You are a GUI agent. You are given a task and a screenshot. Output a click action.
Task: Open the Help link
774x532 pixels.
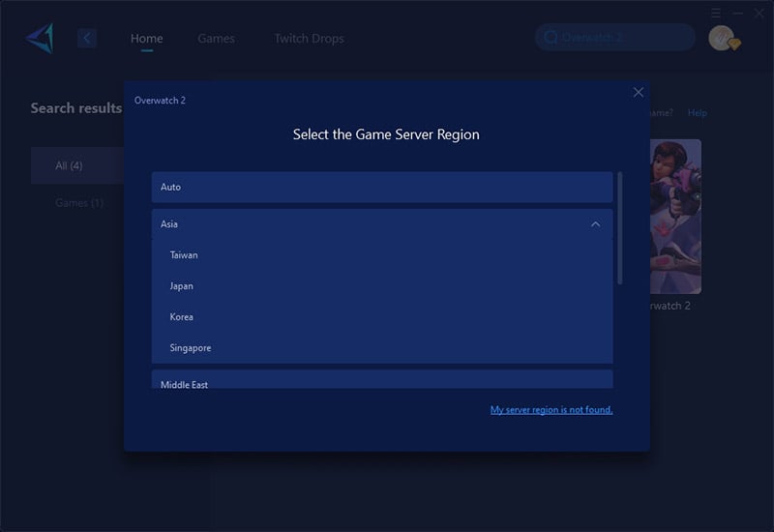pos(697,113)
